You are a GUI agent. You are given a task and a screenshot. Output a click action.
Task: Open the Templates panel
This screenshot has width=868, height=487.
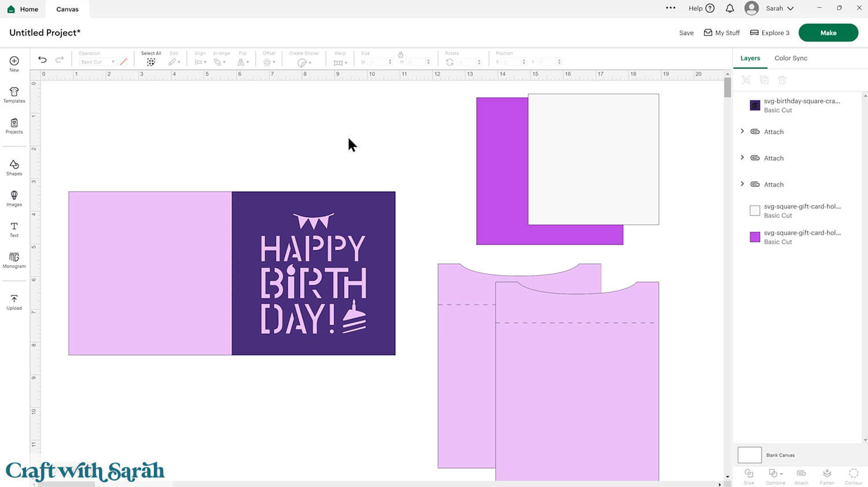14,95
